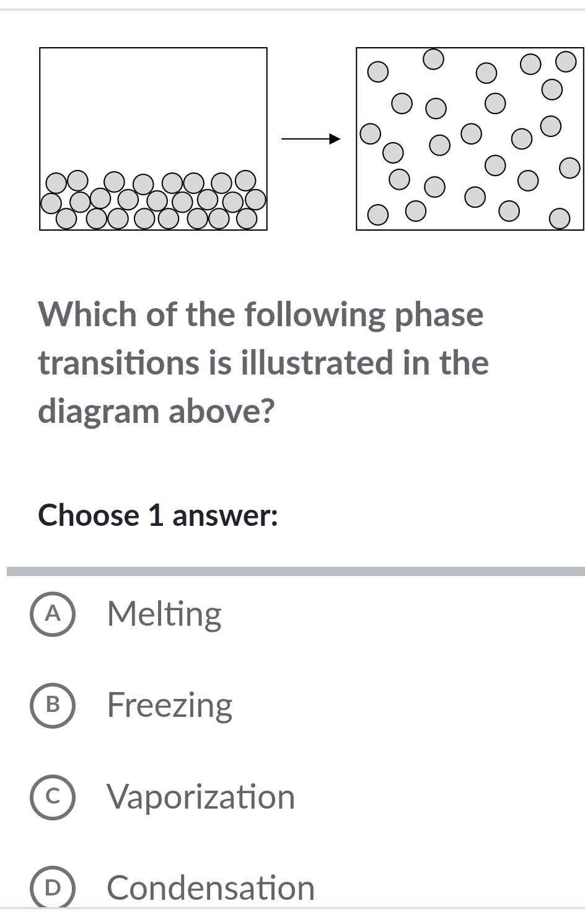Image resolution: width=585 pixels, height=924 pixels.
Task: Click the bottom-left particle in left box
Action: tap(66, 218)
